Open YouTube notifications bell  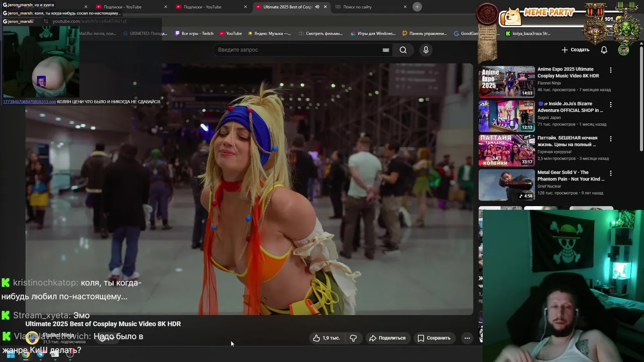coord(604,50)
